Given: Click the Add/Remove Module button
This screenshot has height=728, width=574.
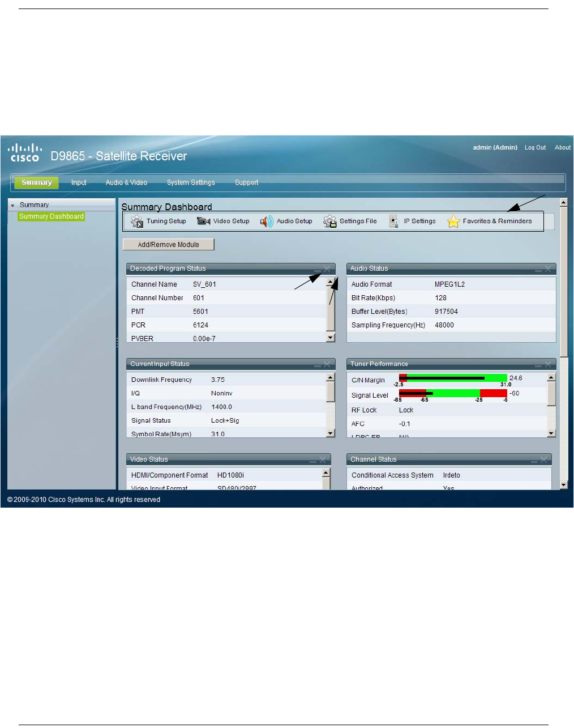Looking at the screenshot, I should [x=169, y=245].
